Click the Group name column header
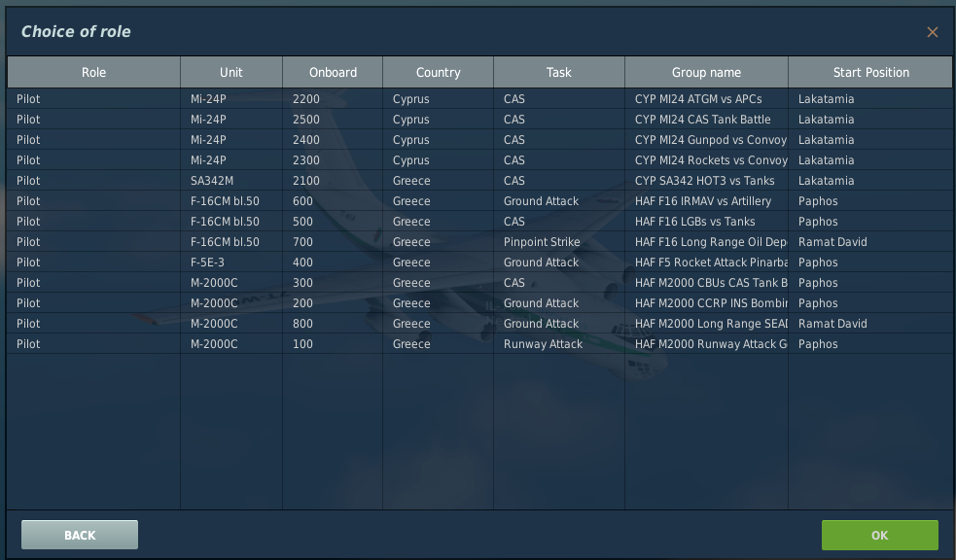956x560 pixels. point(706,72)
